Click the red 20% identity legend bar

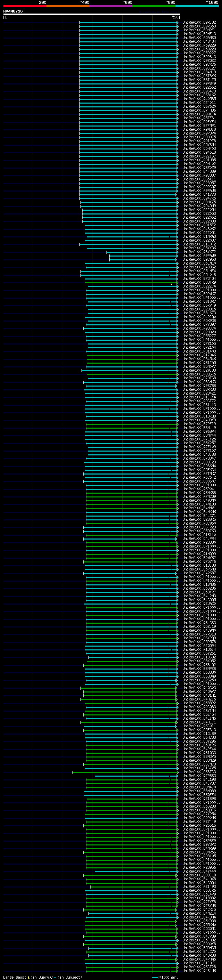click(25, 6)
